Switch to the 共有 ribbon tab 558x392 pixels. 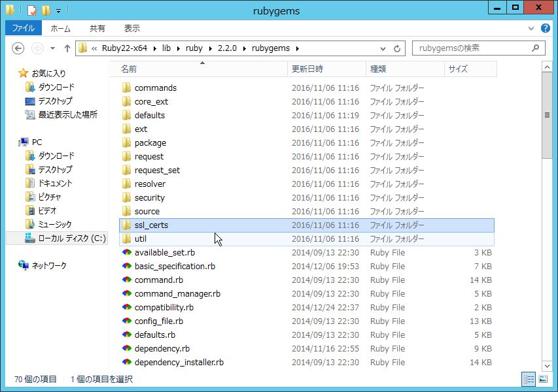97,29
